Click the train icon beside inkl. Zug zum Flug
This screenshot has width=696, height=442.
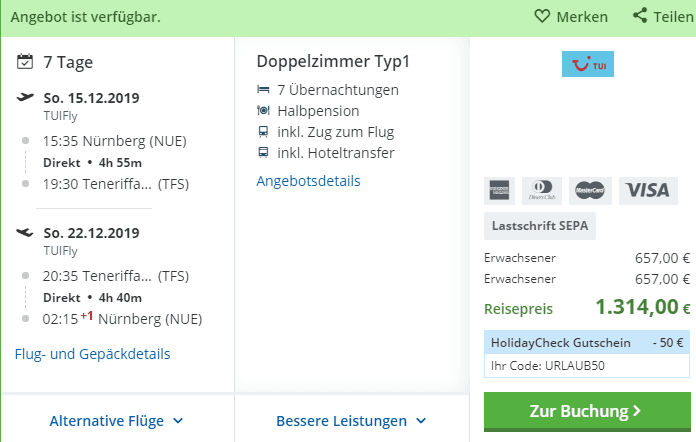pos(263,132)
